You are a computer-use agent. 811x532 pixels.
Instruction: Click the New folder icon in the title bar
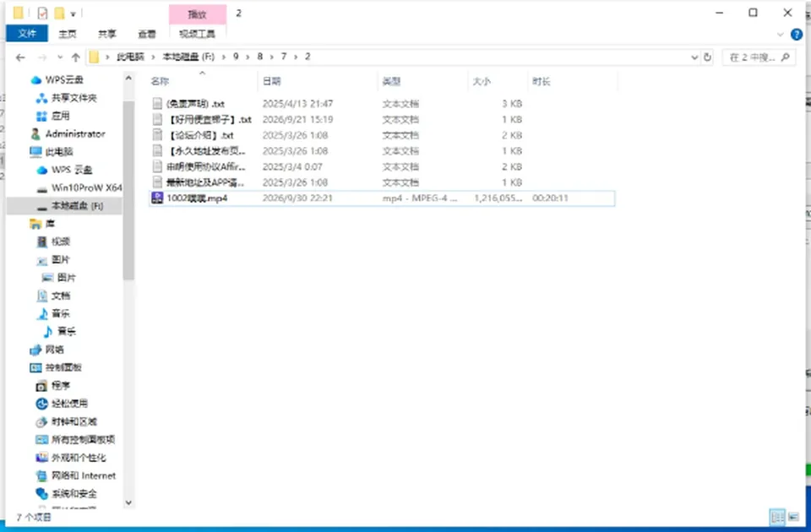point(59,13)
